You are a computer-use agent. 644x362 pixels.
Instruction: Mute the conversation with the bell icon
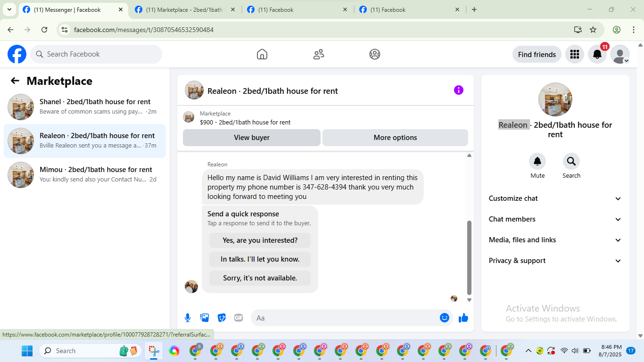(537, 162)
